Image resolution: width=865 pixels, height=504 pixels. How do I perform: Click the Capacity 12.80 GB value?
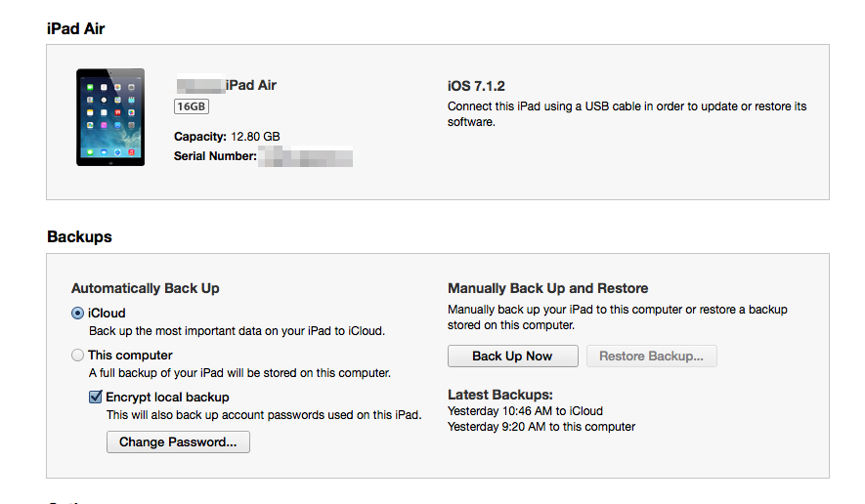tap(255, 136)
